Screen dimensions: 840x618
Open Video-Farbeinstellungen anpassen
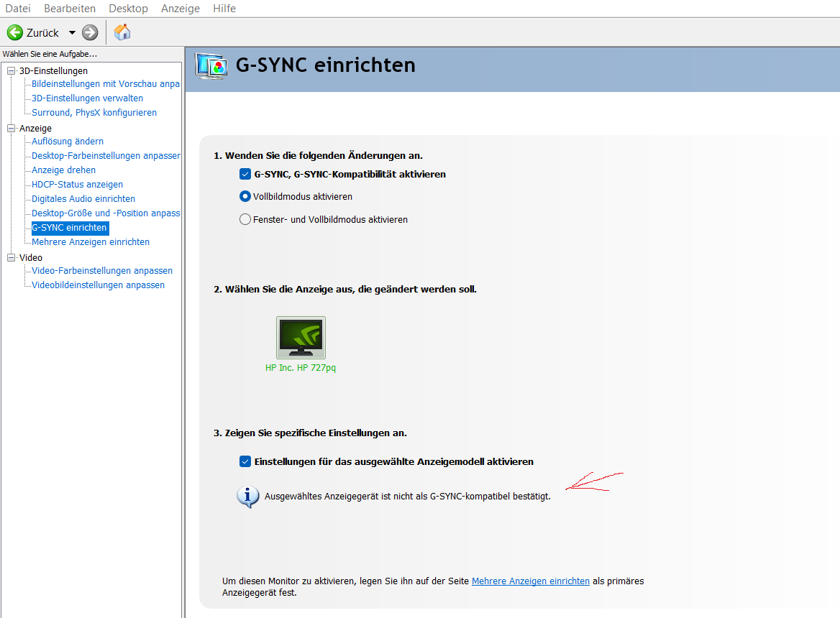click(x=102, y=271)
